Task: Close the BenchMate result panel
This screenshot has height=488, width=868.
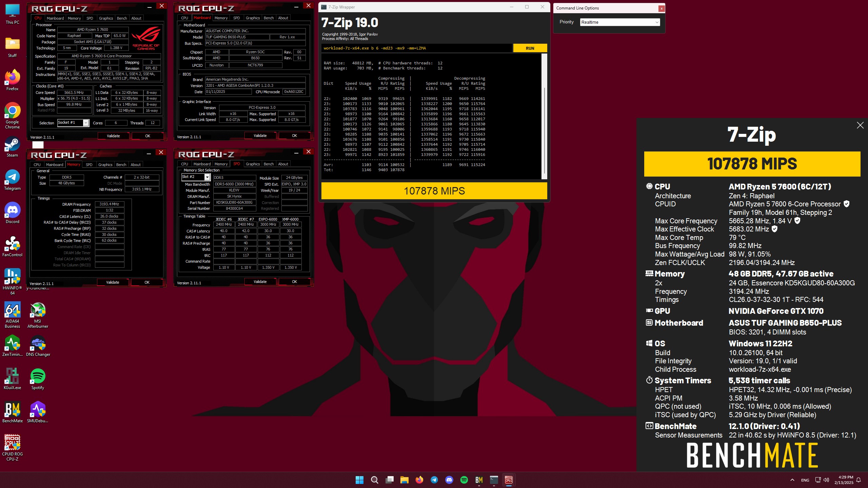Action: pyautogui.click(x=860, y=125)
